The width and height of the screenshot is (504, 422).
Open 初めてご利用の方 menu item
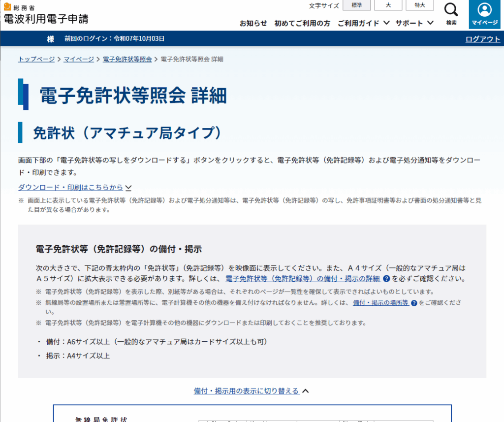click(302, 23)
